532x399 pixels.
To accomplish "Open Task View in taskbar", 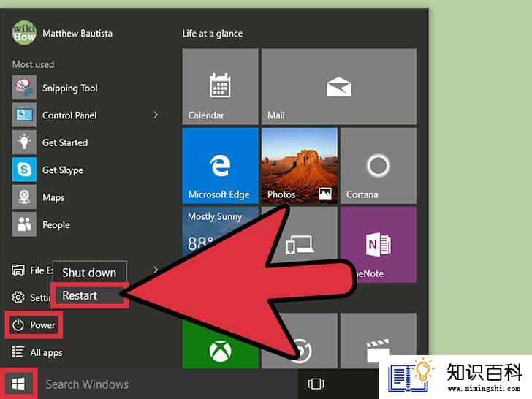I will tap(316, 384).
